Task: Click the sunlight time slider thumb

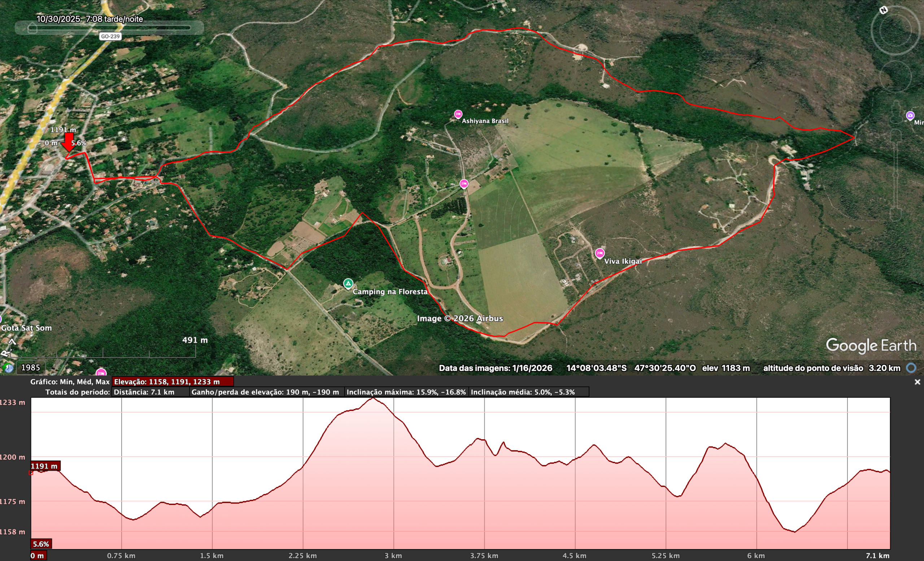Action: pos(32,28)
